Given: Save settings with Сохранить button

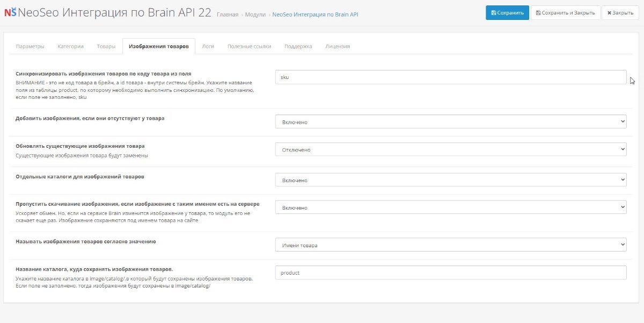Looking at the screenshot, I should [507, 13].
